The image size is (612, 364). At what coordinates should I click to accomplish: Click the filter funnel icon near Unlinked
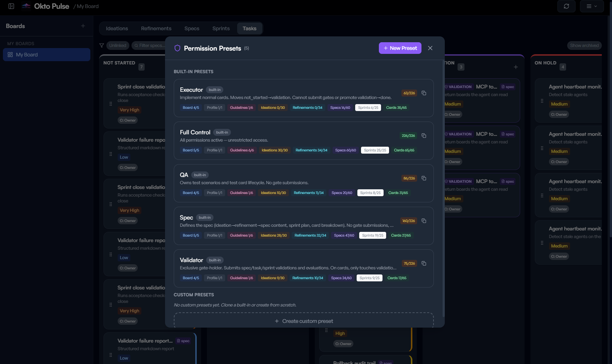(x=102, y=45)
